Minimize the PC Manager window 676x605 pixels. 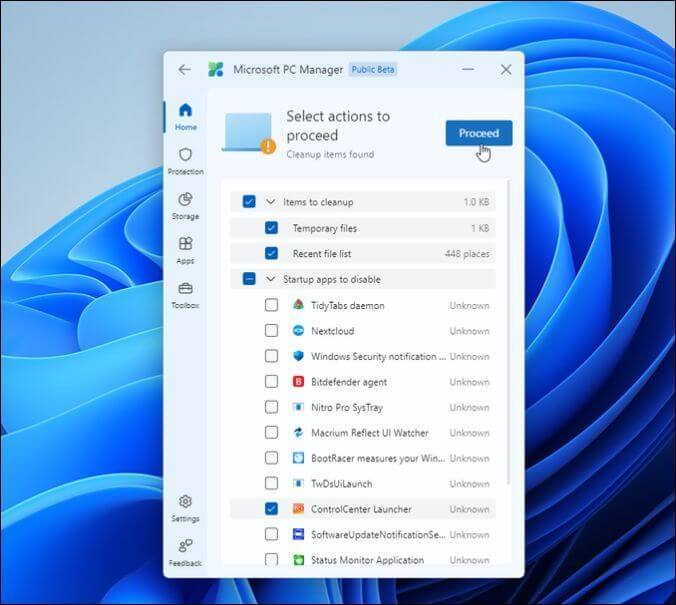(468, 69)
